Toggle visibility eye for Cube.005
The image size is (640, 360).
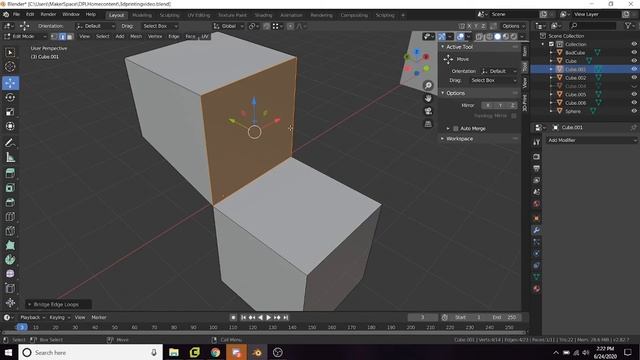[634, 94]
